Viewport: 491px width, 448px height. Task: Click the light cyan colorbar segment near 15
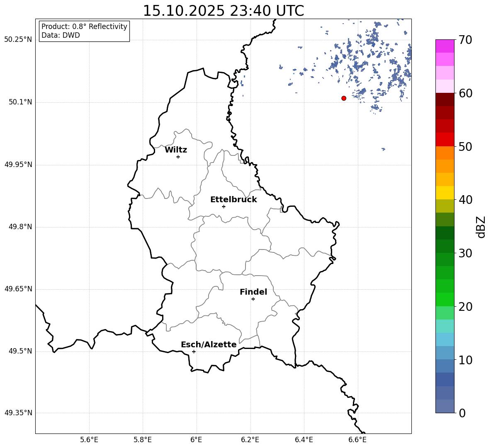click(x=445, y=326)
